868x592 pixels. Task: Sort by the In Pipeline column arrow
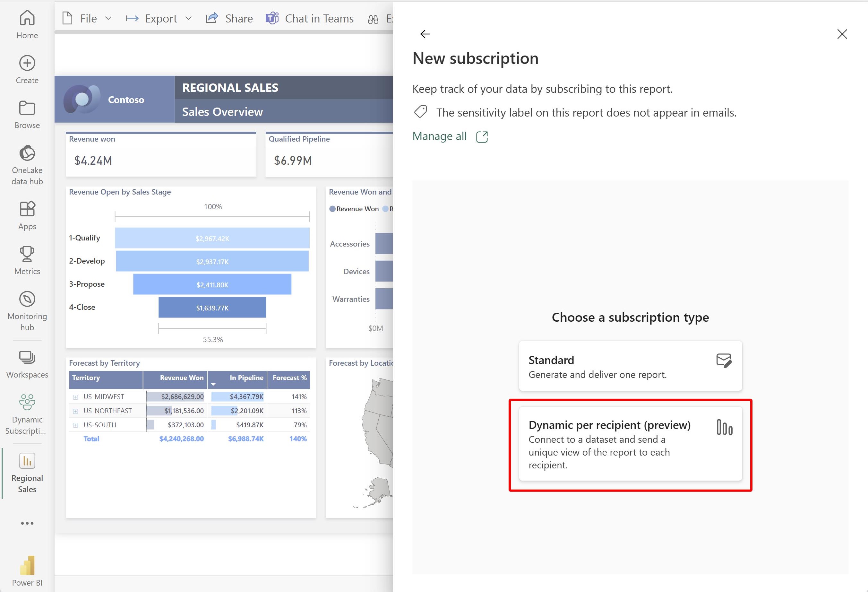(213, 384)
